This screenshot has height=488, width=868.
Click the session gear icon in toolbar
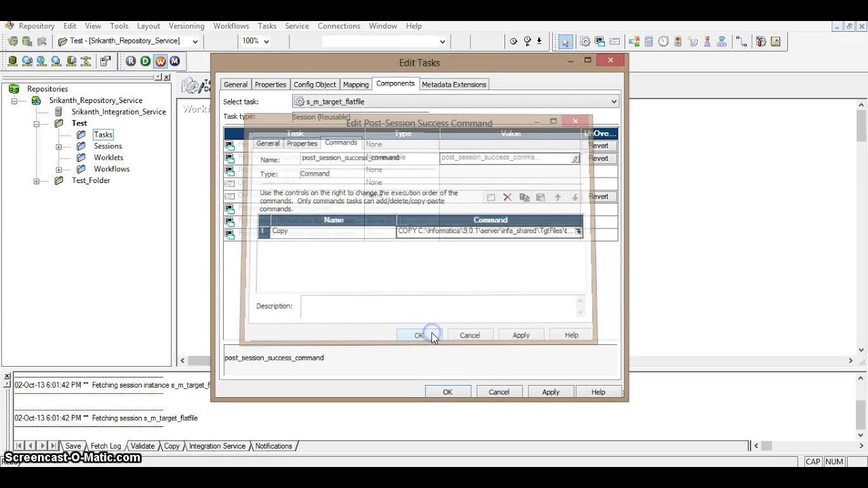tap(585, 41)
